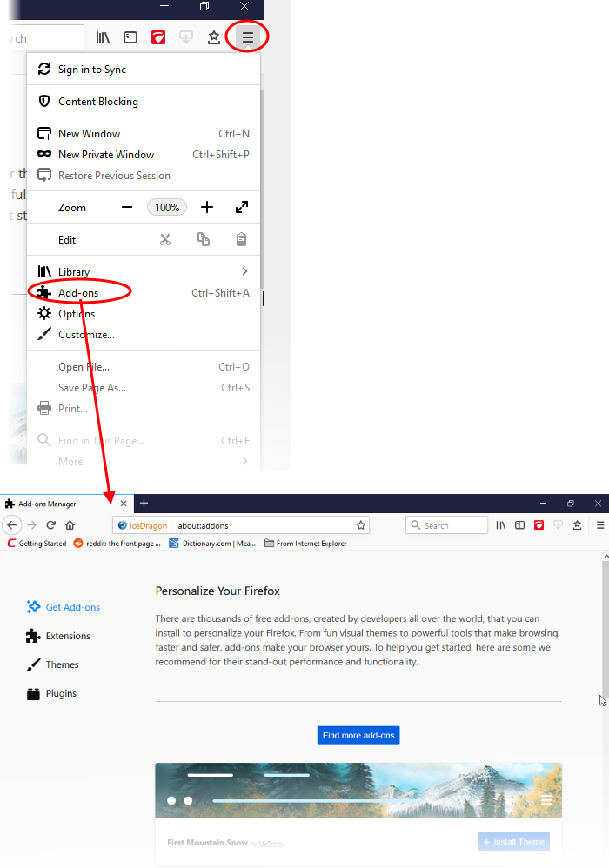Click the Cut scissors icon
Viewport: 609px width, 868px height.
[x=165, y=240]
